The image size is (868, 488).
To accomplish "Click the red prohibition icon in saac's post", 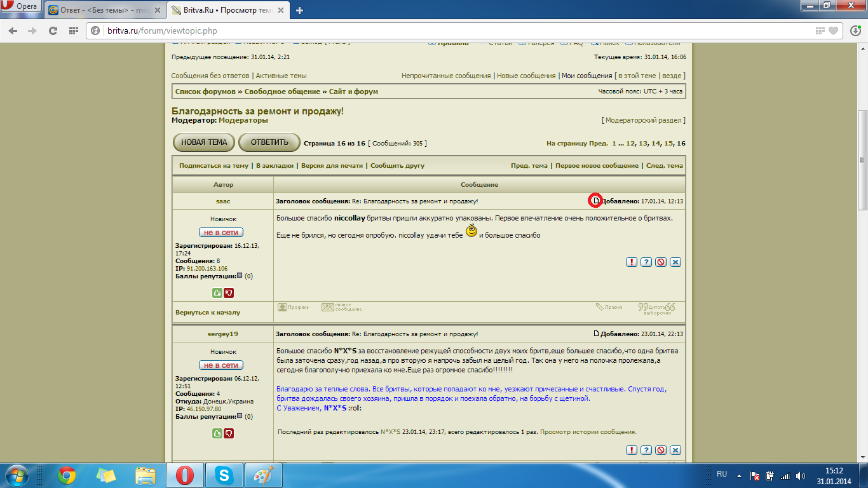I will coord(661,262).
